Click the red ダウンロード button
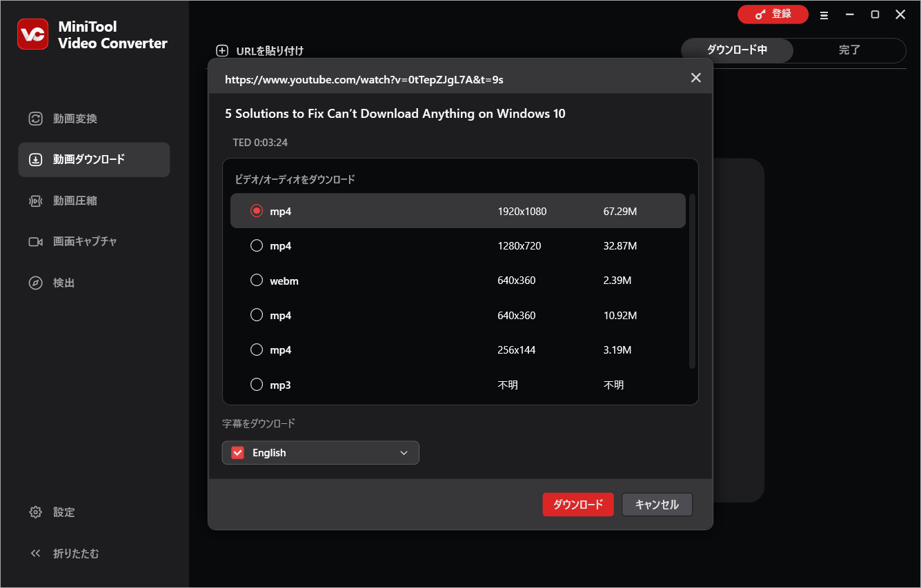921x588 pixels. (577, 505)
